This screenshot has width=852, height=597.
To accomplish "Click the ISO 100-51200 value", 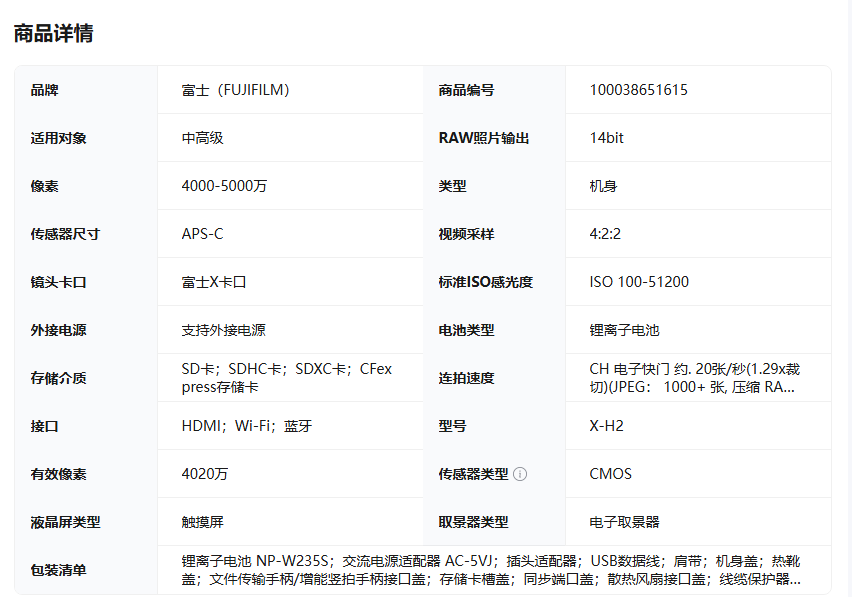I will point(639,282).
